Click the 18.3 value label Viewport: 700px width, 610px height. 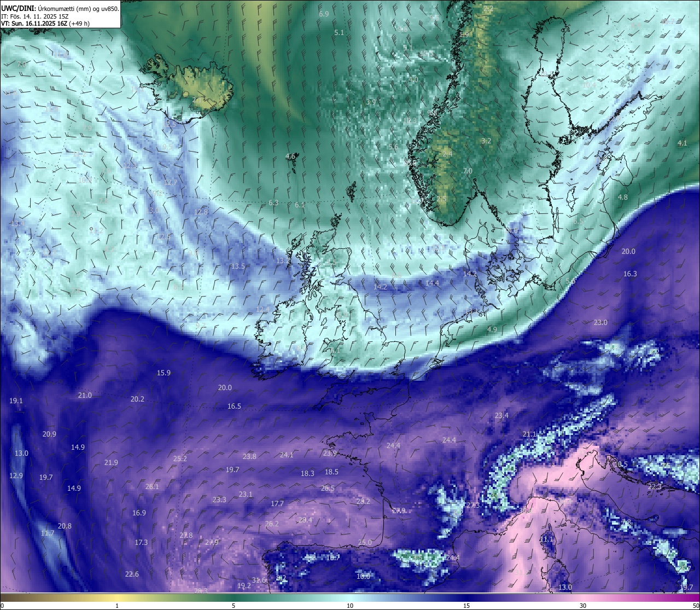[307, 473]
